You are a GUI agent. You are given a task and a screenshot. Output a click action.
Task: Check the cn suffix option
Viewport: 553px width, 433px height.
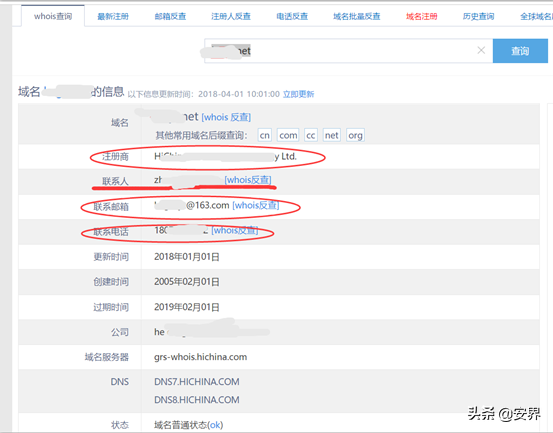pyautogui.click(x=265, y=135)
